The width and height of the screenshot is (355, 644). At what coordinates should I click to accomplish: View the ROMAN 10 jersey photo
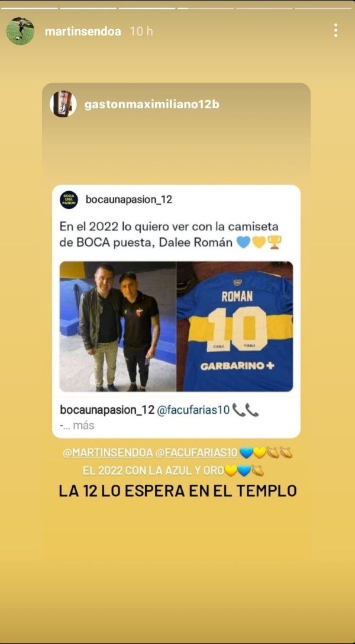click(x=235, y=327)
